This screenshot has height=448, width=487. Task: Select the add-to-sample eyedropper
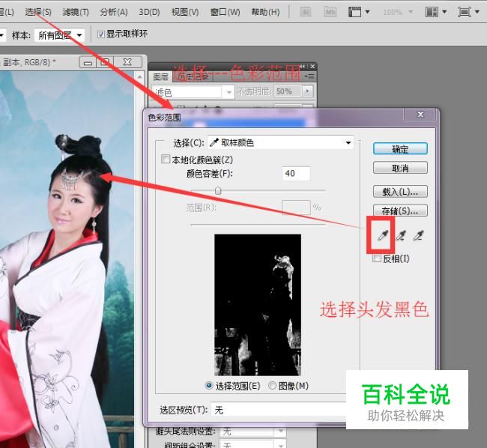click(401, 236)
